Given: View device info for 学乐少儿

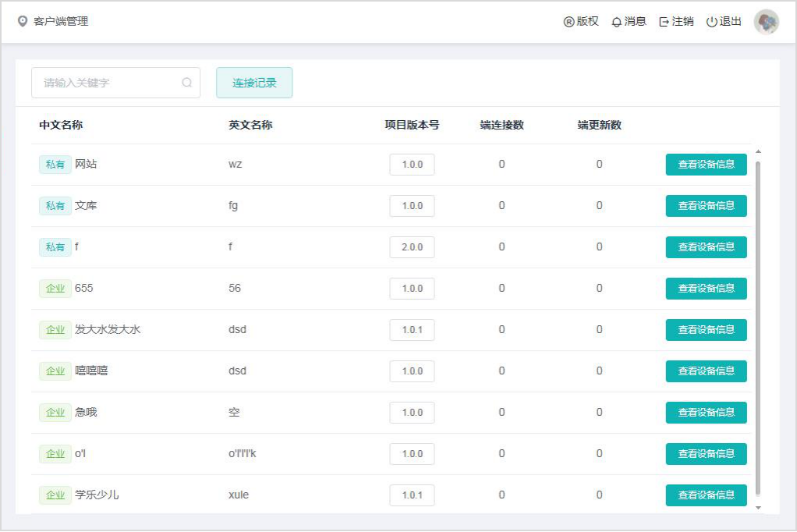Looking at the screenshot, I should (706, 495).
